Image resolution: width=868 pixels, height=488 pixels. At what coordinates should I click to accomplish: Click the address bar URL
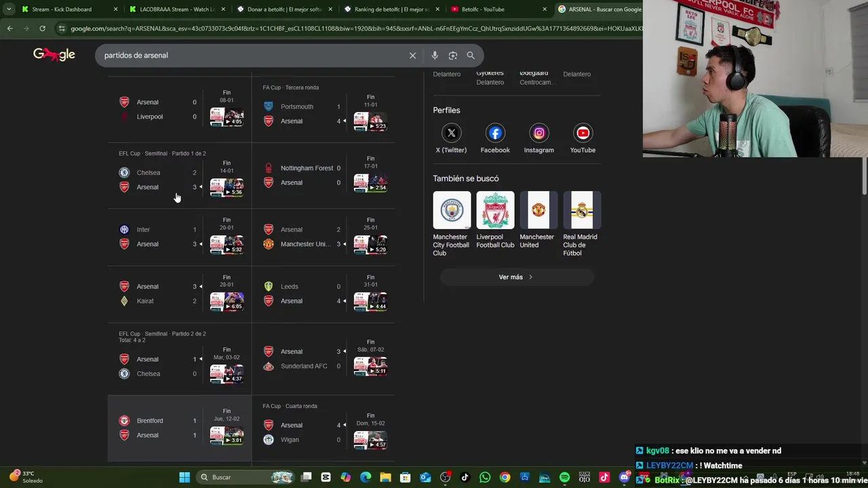click(355, 28)
